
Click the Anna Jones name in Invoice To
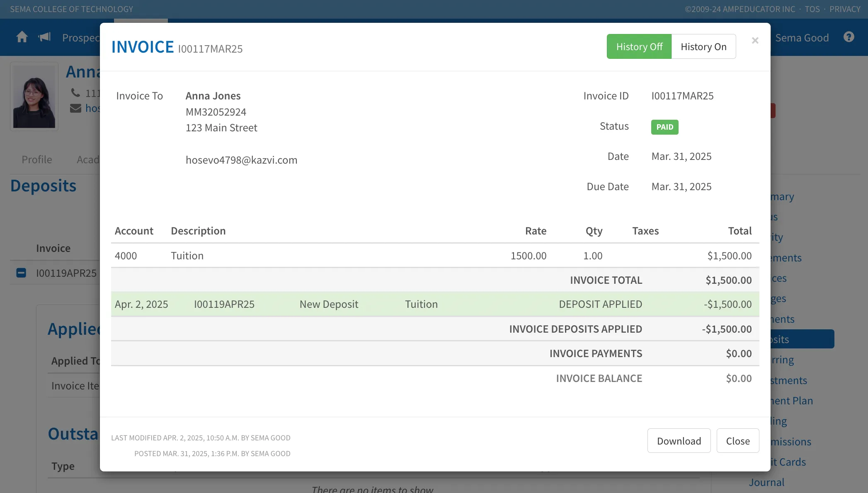(x=213, y=96)
